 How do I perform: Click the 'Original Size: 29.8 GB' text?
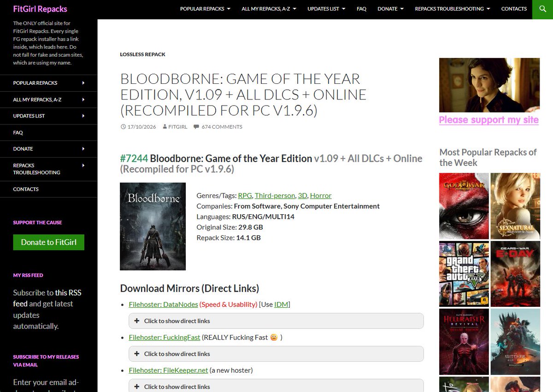tap(230, 227)
